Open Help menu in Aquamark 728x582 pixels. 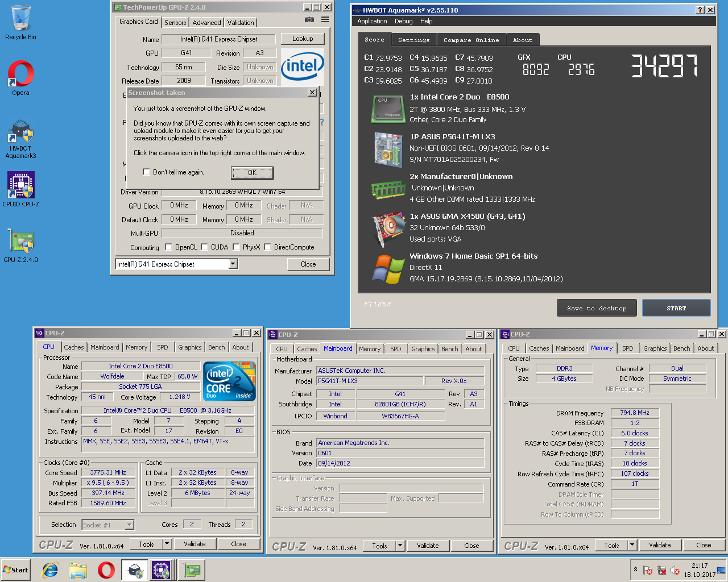coord(427,21)
